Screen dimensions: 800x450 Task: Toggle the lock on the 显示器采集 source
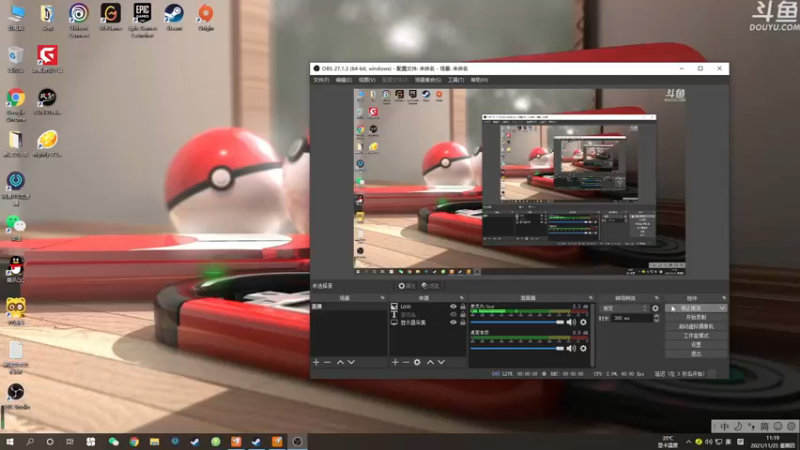click(463, 322)
